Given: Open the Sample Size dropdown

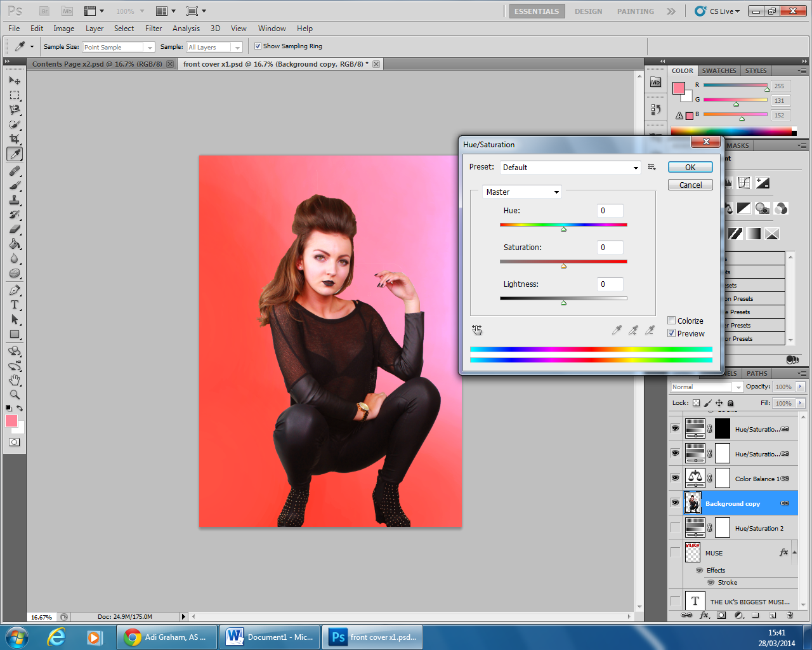Looking at the screenshot, I should 150,48.
